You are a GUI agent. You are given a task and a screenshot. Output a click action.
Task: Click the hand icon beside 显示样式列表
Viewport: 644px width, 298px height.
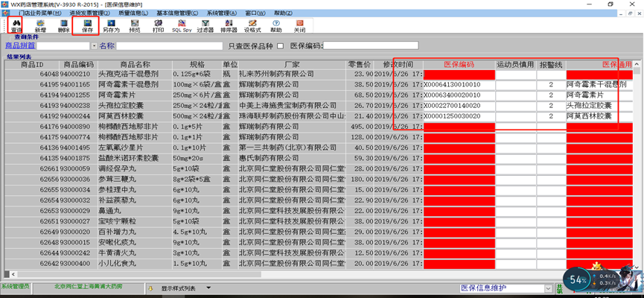pos(150,288)
